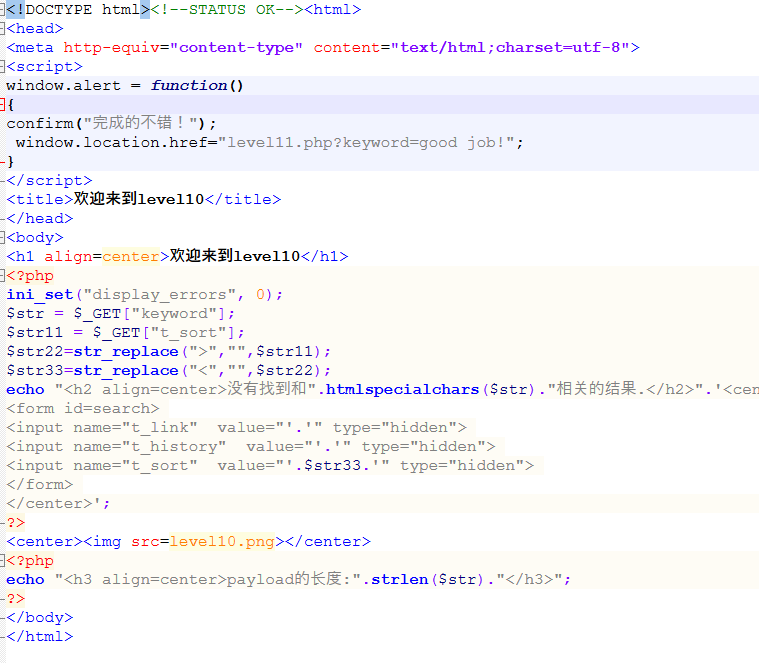Click the 'ini_set' function name
Viewport: 759px width, 663px height.
coord(40,295)
